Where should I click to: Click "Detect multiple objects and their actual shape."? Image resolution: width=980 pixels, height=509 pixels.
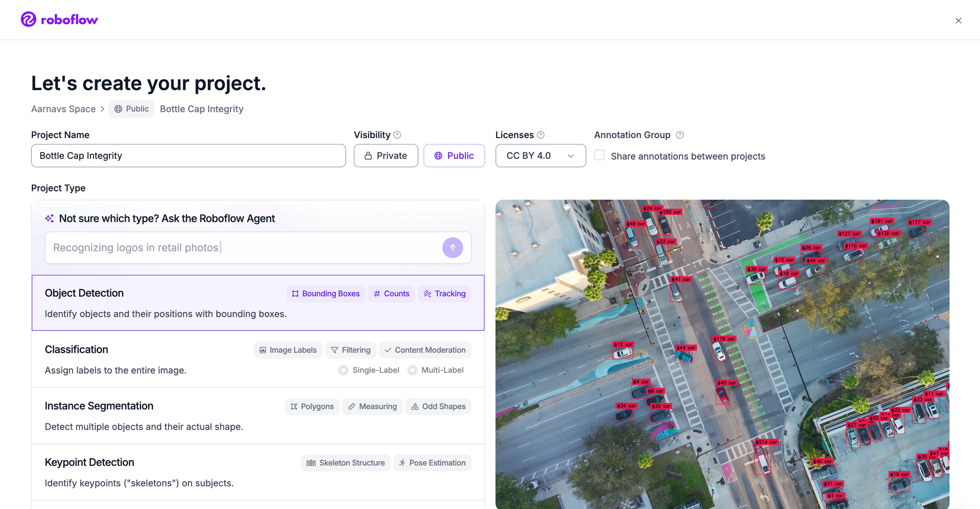pos(144,427)
